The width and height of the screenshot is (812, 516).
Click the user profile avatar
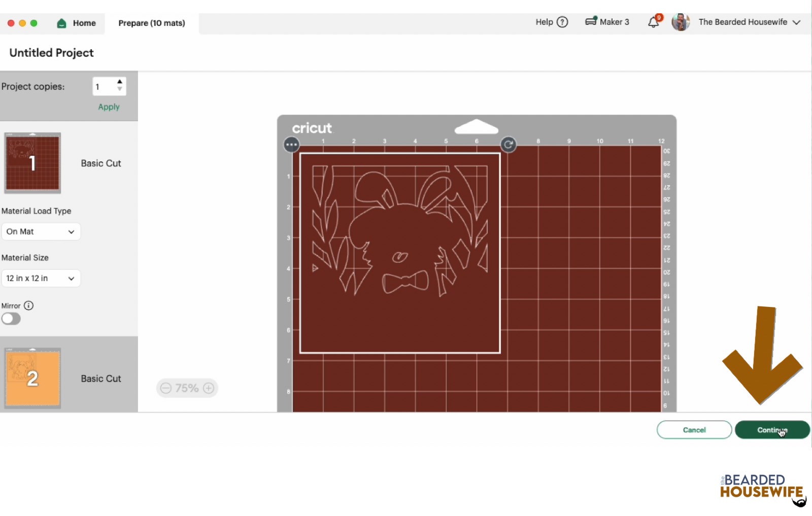click(680, 22)
